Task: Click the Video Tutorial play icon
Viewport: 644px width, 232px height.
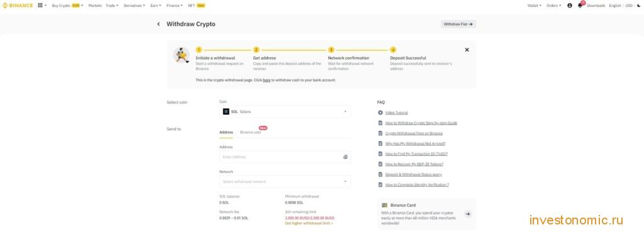Action: click(x=380, y=113)
